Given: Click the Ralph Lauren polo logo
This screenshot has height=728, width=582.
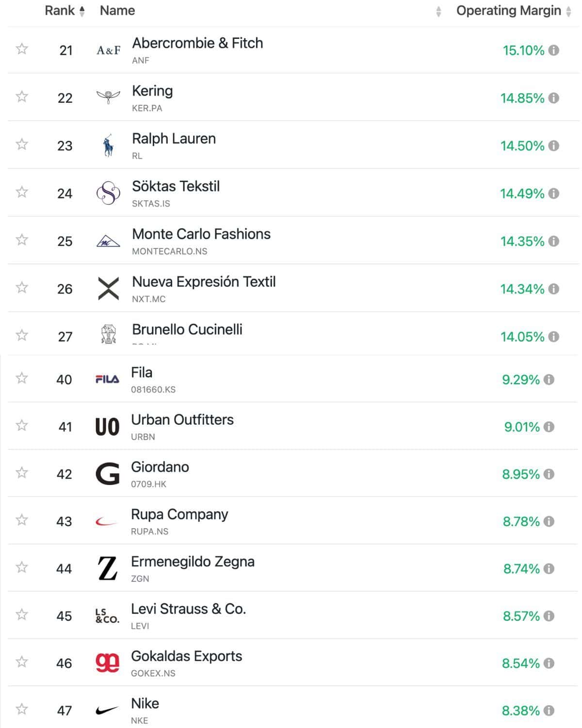Looking at the screenshot, I should coord(109,146).
